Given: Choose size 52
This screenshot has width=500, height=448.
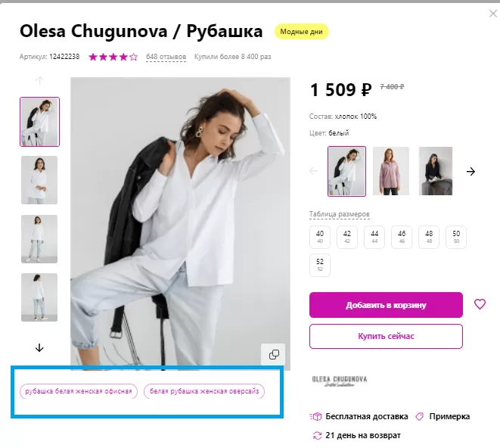Looking at the screenshot, I should point(320,265).
